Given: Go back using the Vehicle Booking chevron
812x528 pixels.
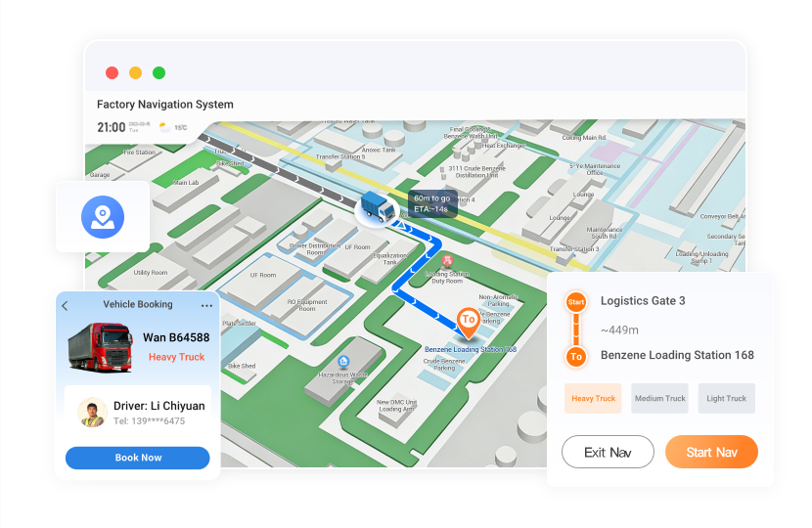Looking at the screenshot, I should 66,305.
